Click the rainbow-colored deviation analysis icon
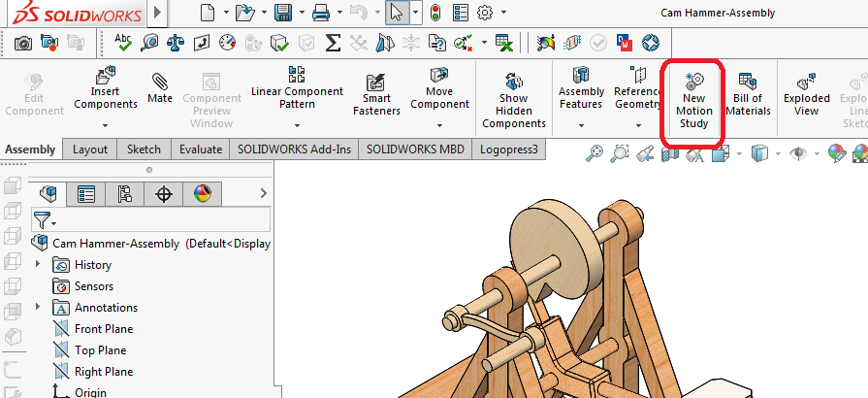 (546, 43)
